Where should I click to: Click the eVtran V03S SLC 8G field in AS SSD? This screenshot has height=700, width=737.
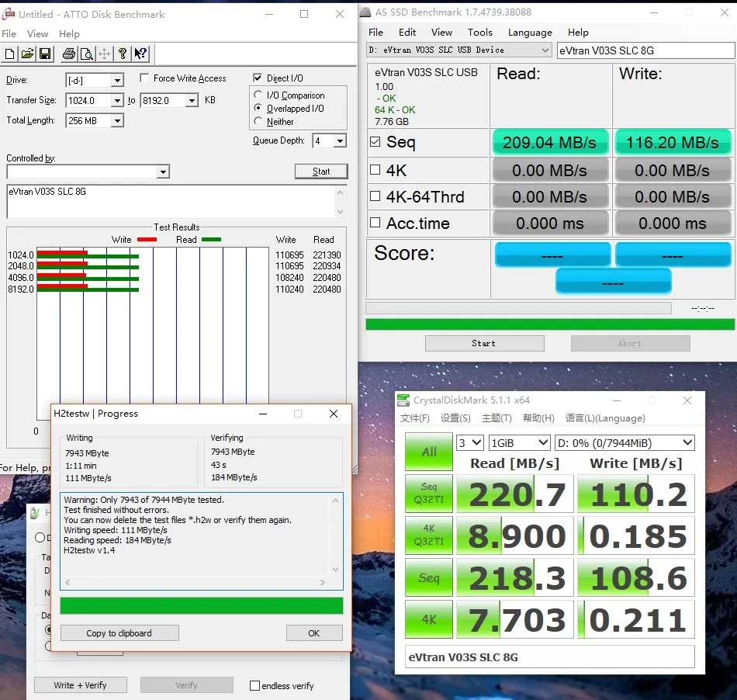coord(645,50)
